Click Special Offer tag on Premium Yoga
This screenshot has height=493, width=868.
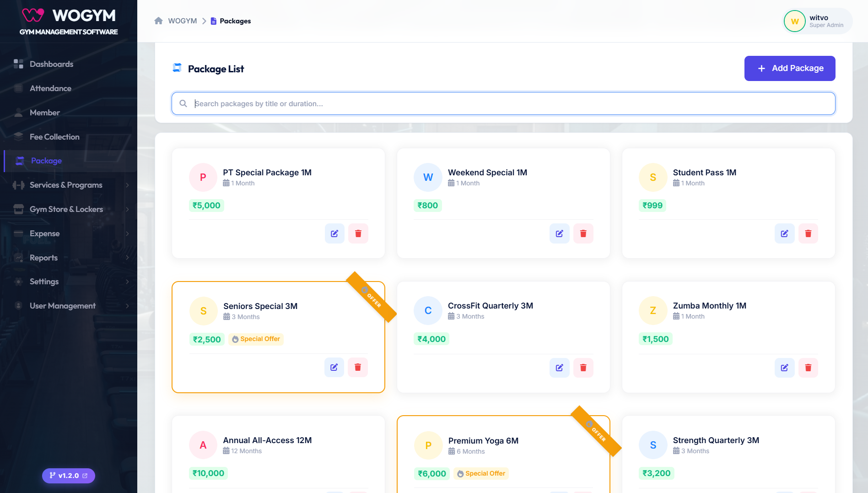coord(481,473)
